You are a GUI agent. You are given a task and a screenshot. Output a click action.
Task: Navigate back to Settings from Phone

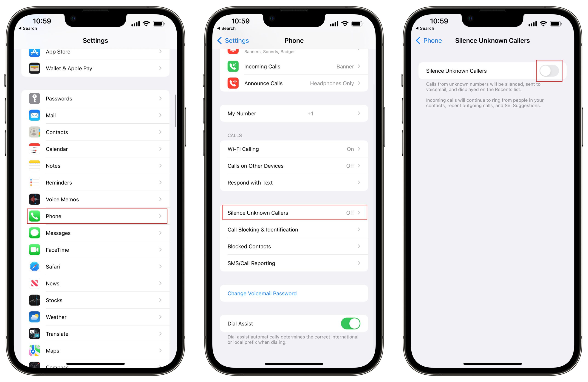pyautogui.click(x=232, y=41)
